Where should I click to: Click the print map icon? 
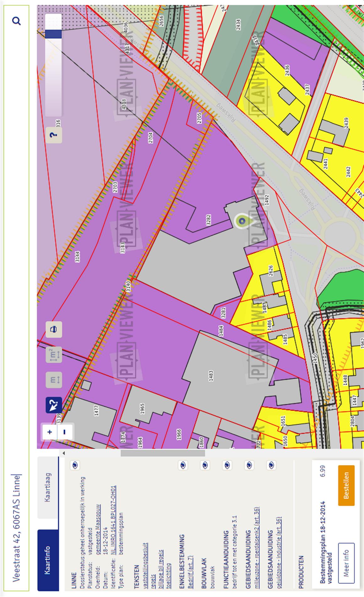tap(54, 329)
